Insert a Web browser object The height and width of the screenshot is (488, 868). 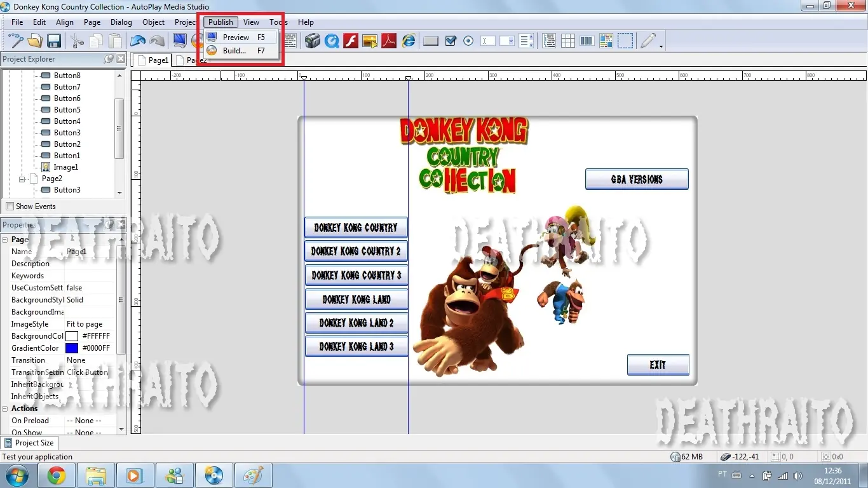(x=409, y=41)
